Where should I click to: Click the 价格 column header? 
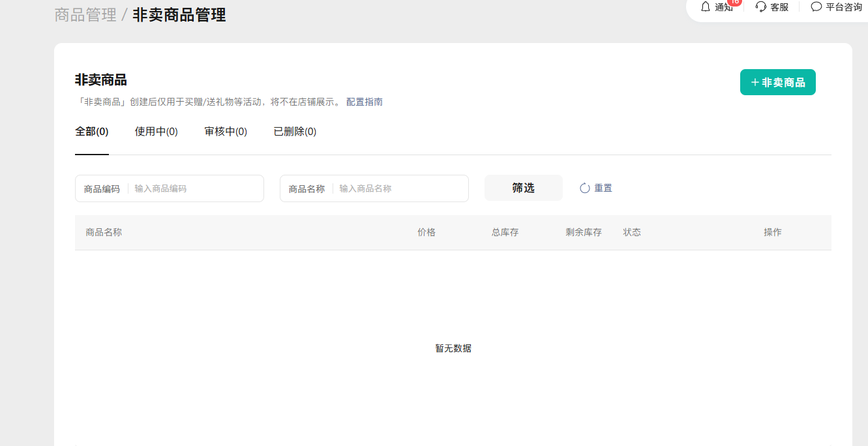[427, 232]
